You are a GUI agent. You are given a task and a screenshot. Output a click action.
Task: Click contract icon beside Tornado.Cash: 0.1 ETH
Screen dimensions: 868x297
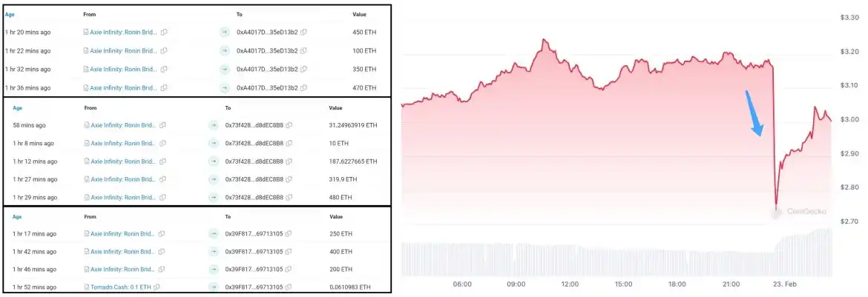coord(87,287)
